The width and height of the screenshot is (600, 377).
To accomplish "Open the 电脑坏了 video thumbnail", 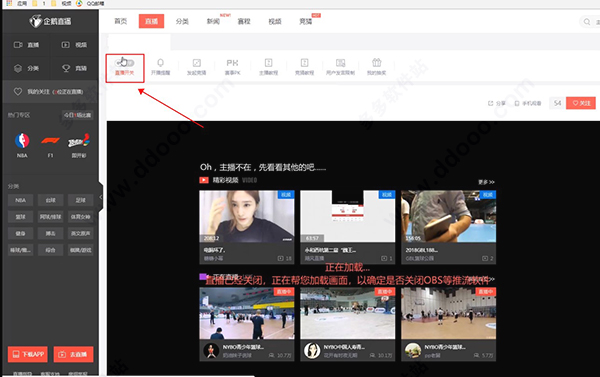I will (x=247, y=216).
